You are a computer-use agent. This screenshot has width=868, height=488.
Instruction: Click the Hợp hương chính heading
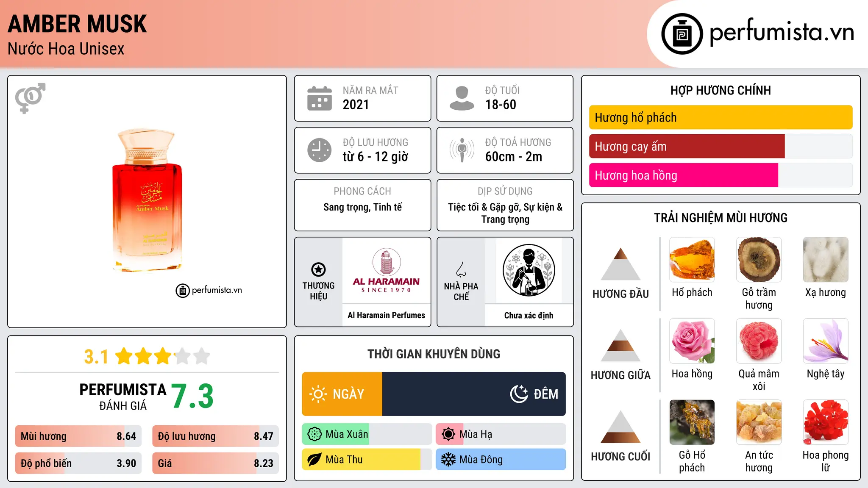pos(721,90)
